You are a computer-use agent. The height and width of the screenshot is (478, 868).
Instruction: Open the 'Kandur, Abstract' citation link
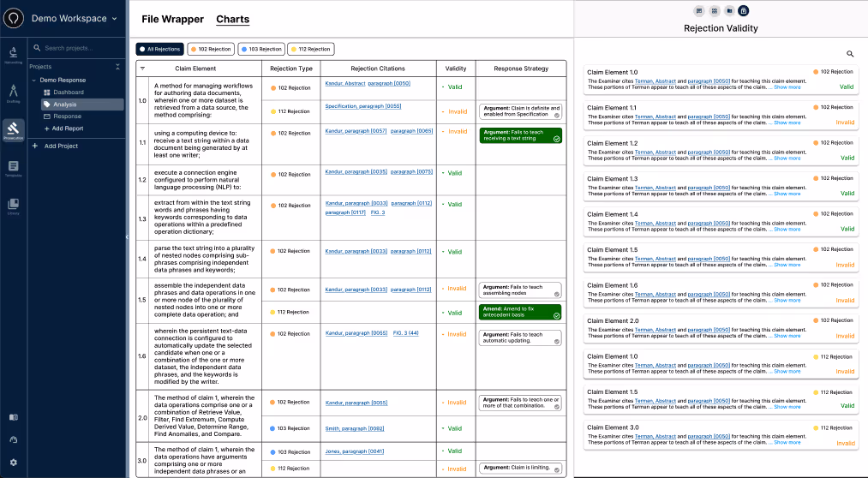coord(344,84)
